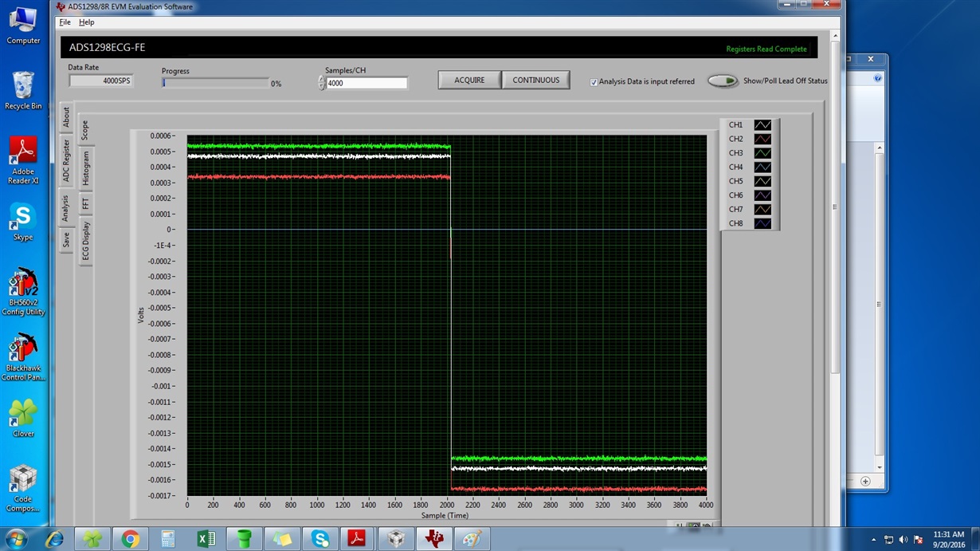Switch to the ADC Register tab

[66, 160]
